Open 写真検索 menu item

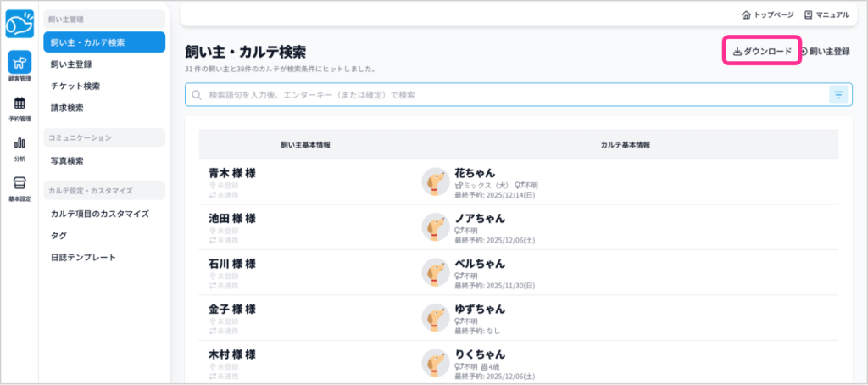pyautogui.click(x=67, y=160)
